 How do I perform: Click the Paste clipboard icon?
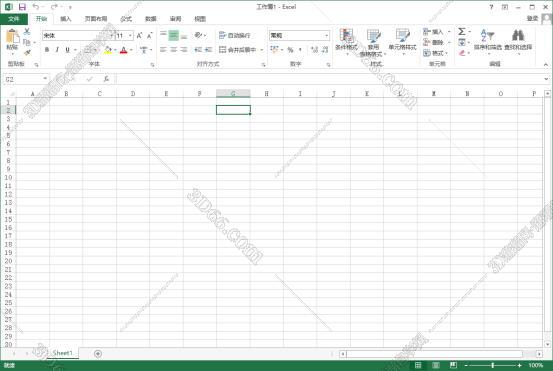[12, 37]
